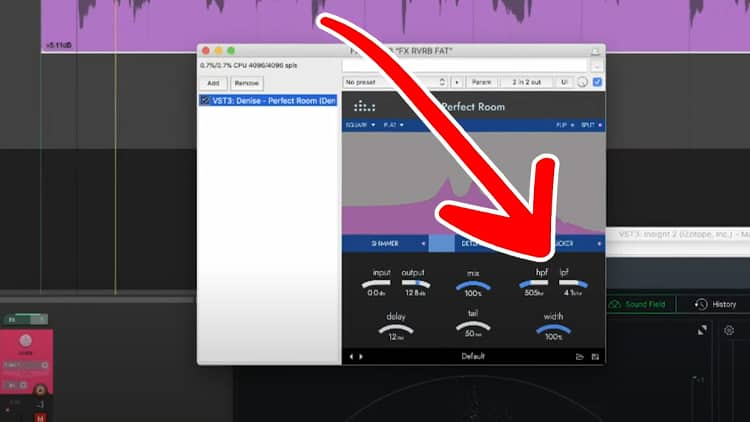The width and height of the screenshot is (750, 422).
Task: Click the Denise dotted logo
Action: tap(364, 106)
